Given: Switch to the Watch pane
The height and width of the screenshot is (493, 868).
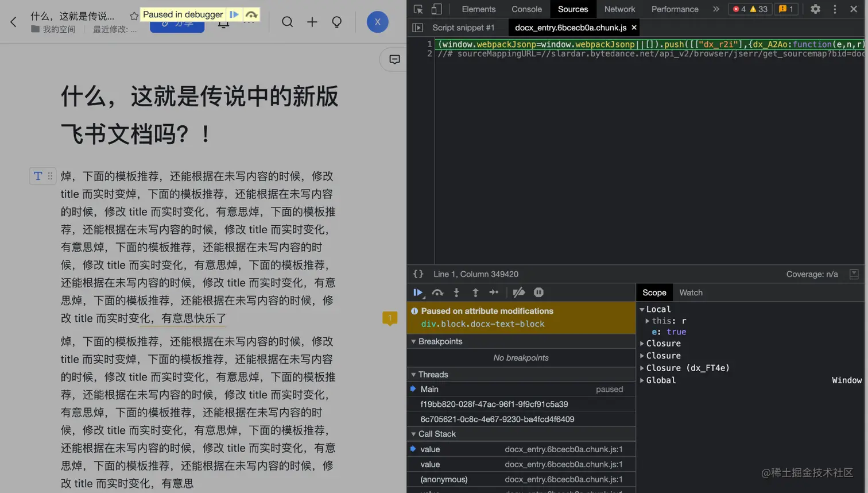Looking at the screenshot, I should tap(691, 292).
